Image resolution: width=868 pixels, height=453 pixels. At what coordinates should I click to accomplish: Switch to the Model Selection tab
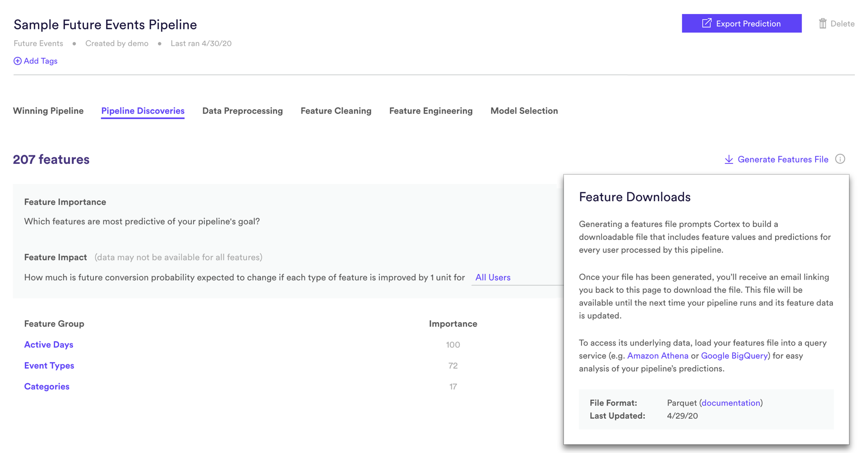tap(524, 111)
